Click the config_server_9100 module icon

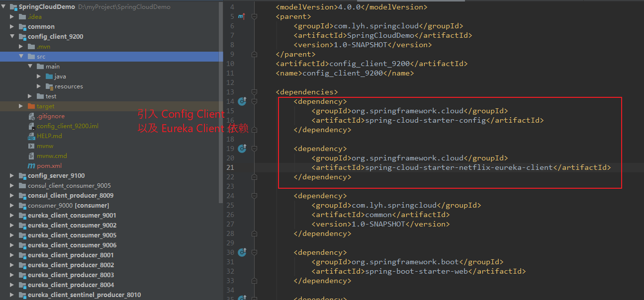[22, 176]
